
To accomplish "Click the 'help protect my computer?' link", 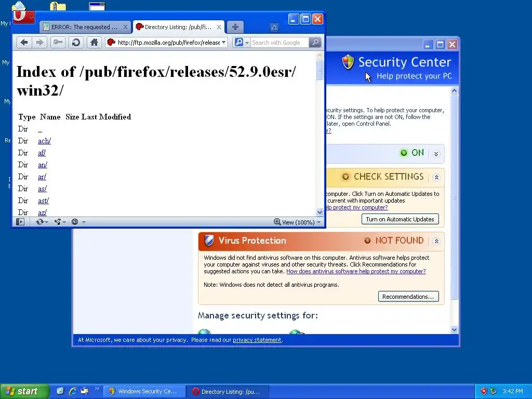I will 356,207.
